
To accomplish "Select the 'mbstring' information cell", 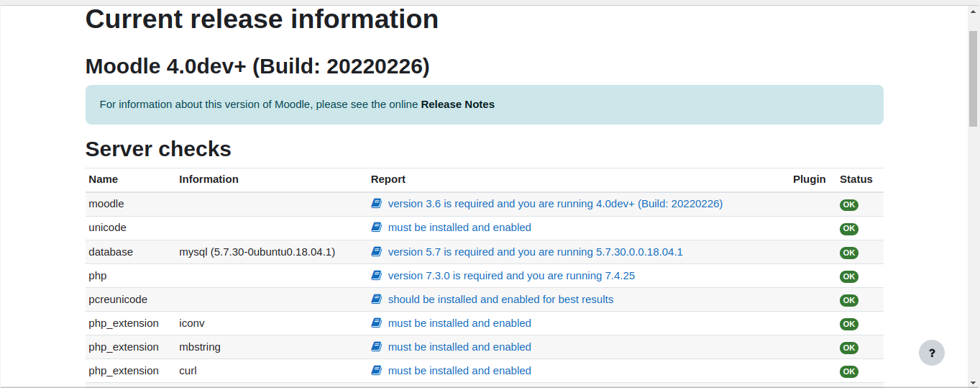I will [x=200, y=347].
